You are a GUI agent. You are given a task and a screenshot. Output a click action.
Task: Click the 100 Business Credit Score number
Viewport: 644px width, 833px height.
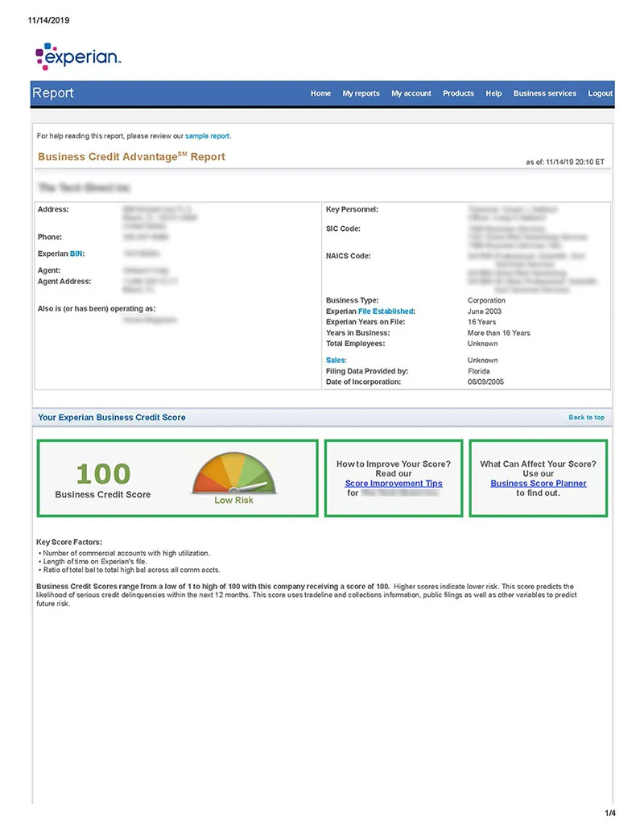point(103,473)
